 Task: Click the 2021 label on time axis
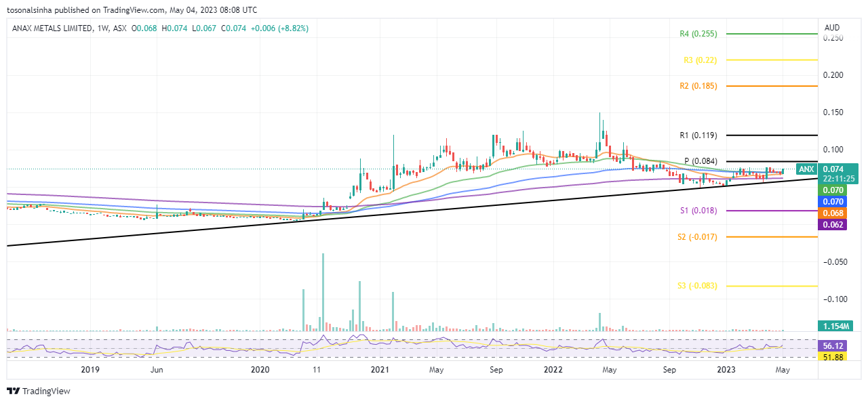380,370
